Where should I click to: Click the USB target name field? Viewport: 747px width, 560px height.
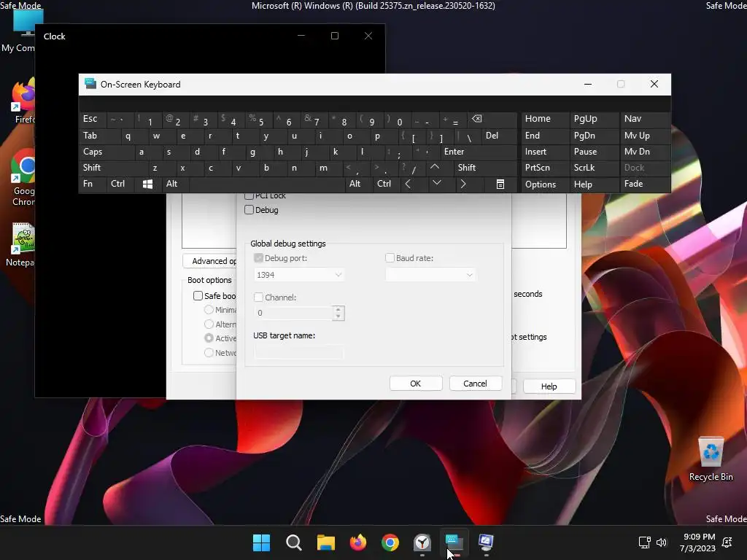pos(298,352)
